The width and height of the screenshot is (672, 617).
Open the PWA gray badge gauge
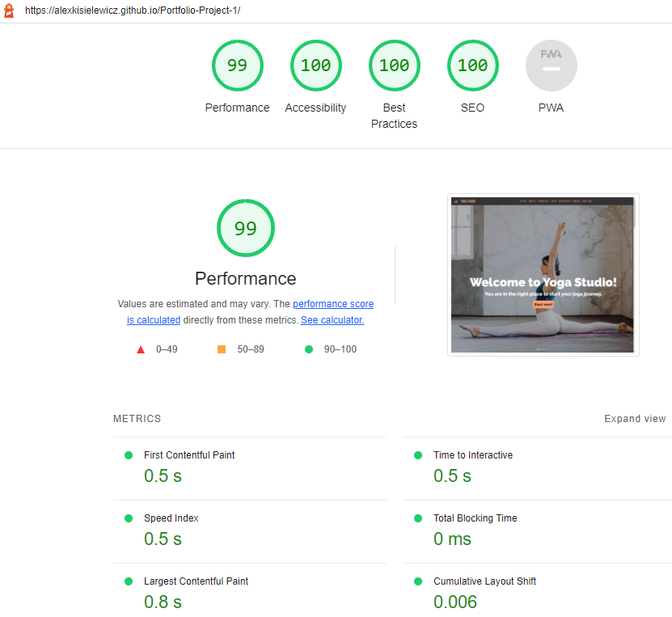click(552, 66)
